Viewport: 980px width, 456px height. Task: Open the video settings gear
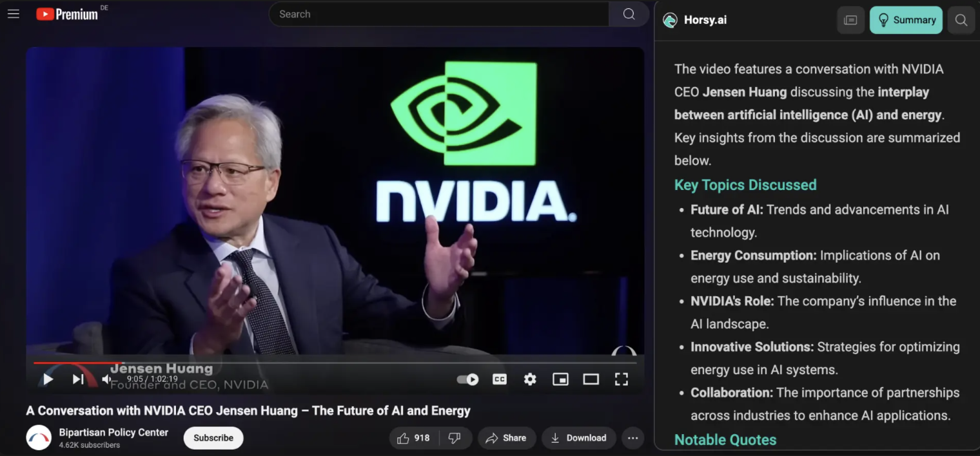530,379
